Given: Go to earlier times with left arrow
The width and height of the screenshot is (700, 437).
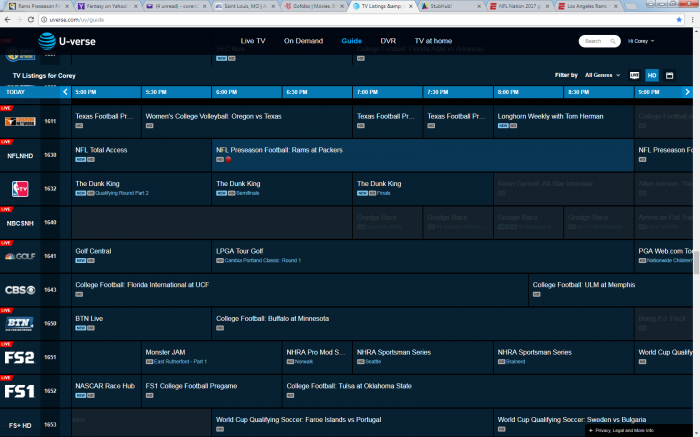Looking at the screenshot, I should coord(65,92).
